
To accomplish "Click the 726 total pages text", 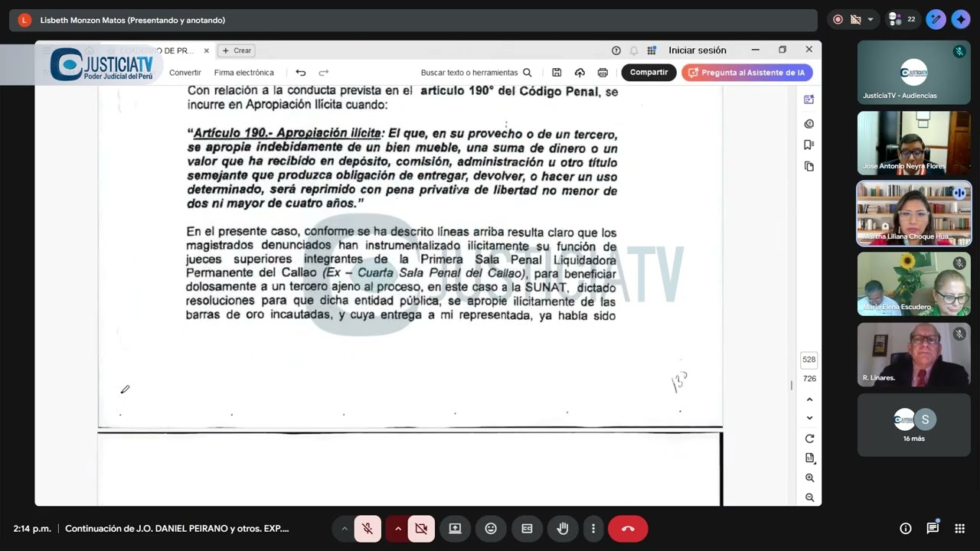I will point(809,379).
